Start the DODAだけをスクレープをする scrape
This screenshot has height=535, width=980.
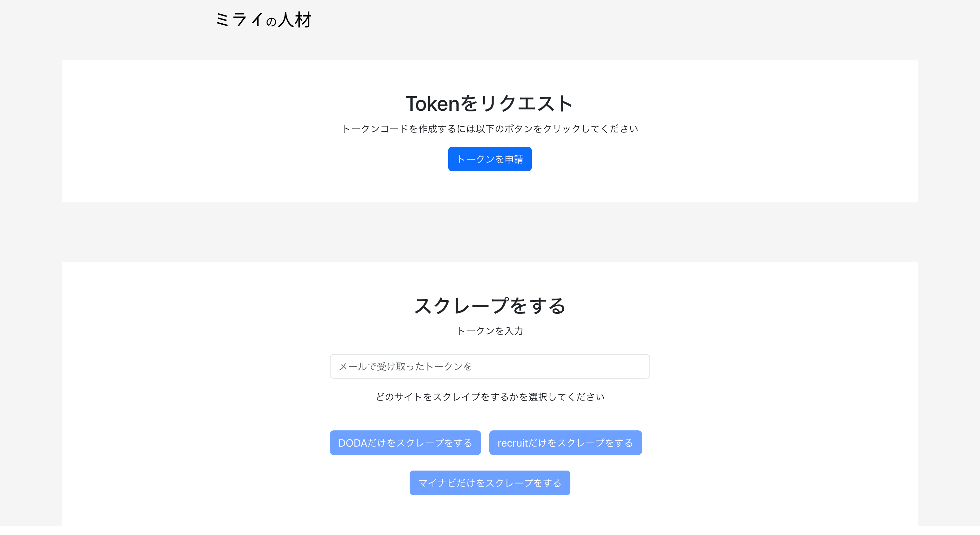coord(405,443)
